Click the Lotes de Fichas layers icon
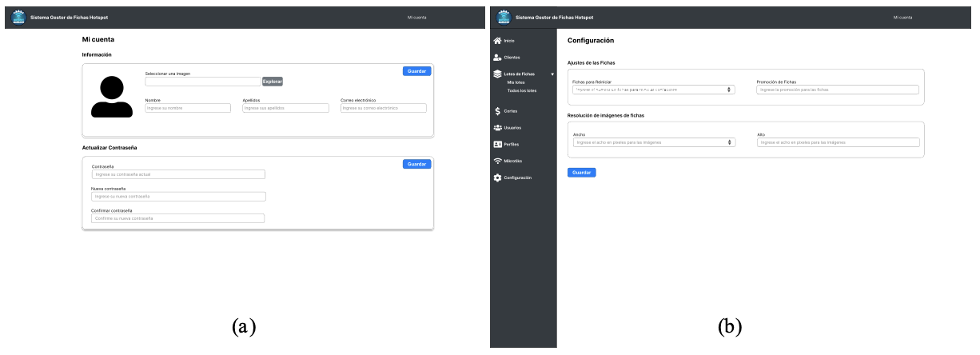This screenshot has height=355, width=980. (497, 74)
